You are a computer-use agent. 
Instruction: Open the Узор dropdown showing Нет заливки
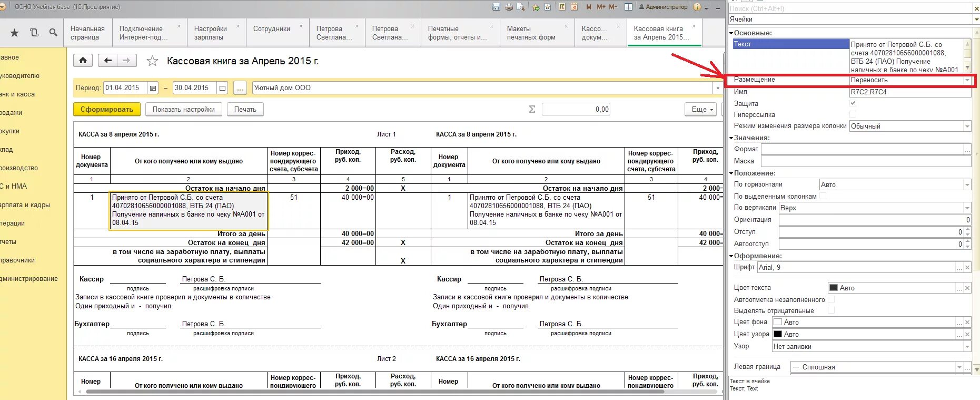click(967, 347)
